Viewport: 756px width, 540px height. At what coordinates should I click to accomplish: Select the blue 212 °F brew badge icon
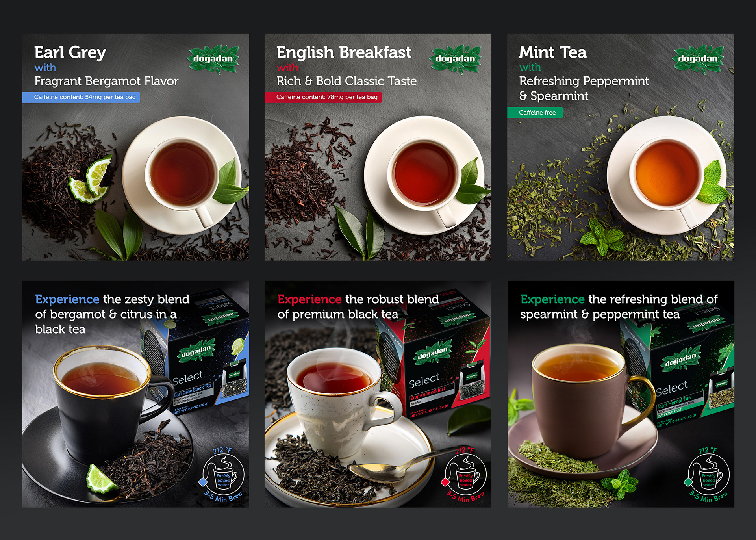point(222,474)
